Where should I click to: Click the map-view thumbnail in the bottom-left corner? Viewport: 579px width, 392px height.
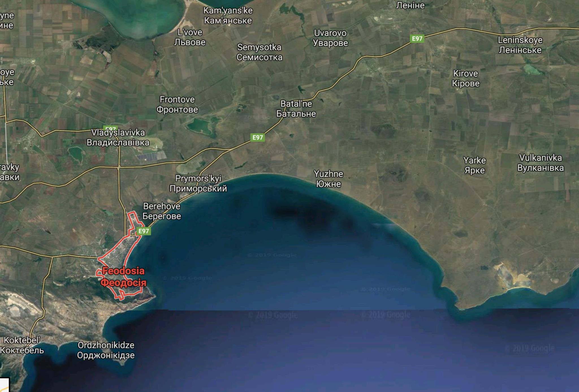click(x=4, y=385)
